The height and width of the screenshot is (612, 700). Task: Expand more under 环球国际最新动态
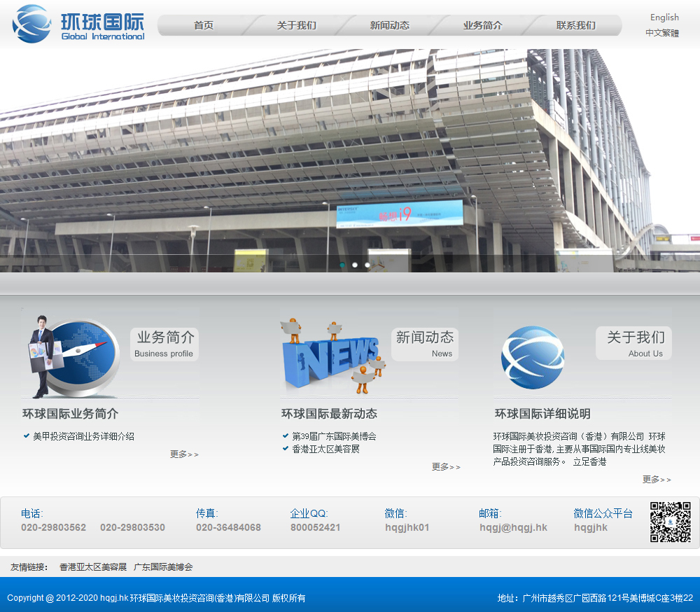tap(446, 467)
